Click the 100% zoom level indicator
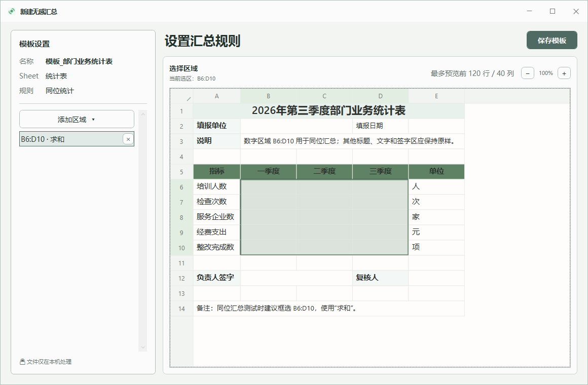The height and width of the screenshot is (385, 588). 545,73
